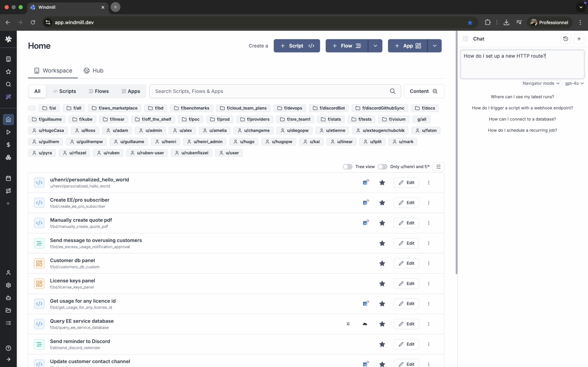Screen dimensions: 588x367
Task: Switch to the Hub tab
Action: pos(94,70)
